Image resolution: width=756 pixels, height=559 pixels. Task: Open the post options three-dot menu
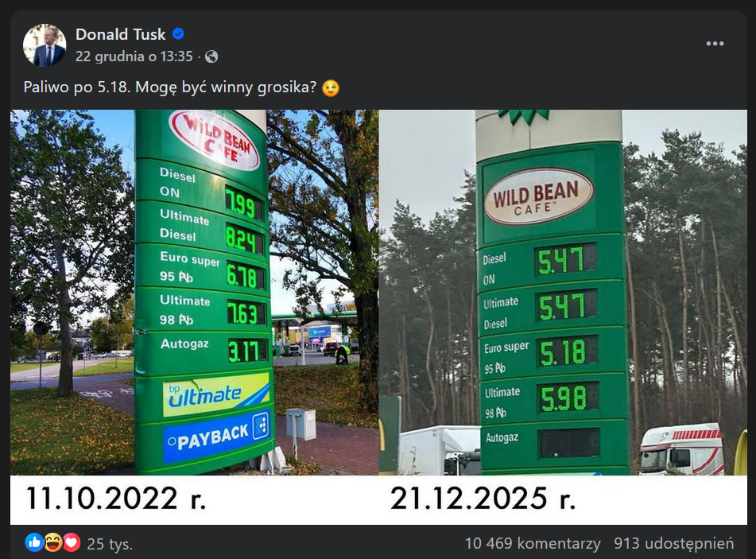[x=715, y=44]
